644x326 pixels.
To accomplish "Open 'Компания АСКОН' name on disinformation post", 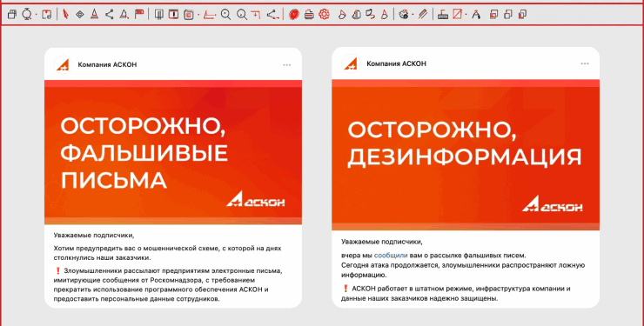I will tap(396, 63).
